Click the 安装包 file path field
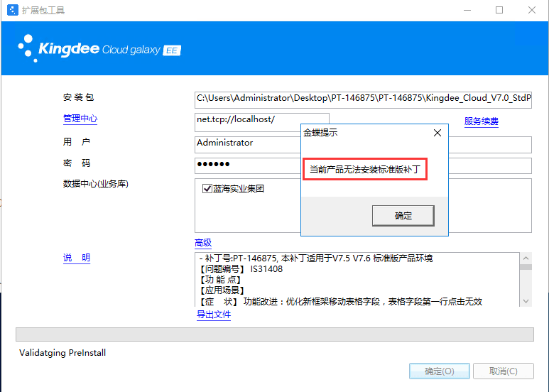The image size is (549, 392). (x=363, y=98)
